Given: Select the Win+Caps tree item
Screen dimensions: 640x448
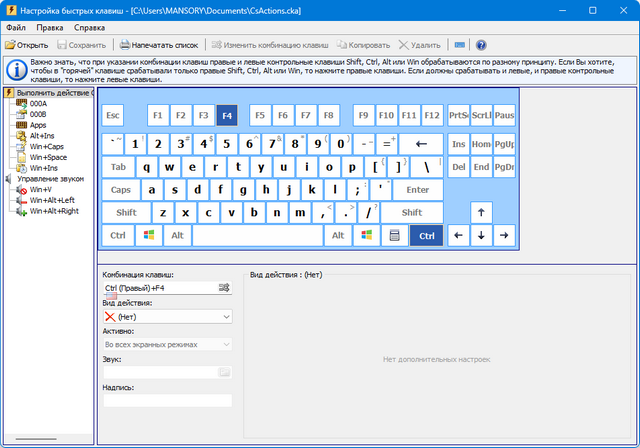Looking at the screenshot, I should [x=47, y=146].
